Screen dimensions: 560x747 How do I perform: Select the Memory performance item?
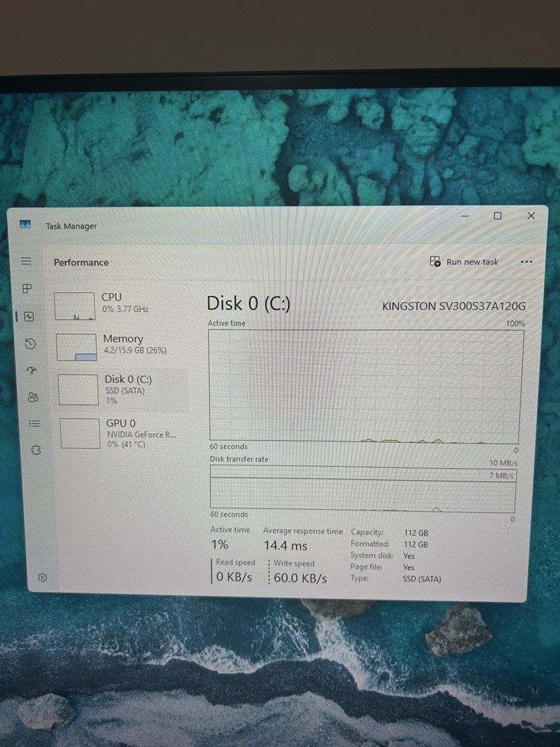(121, 347)
